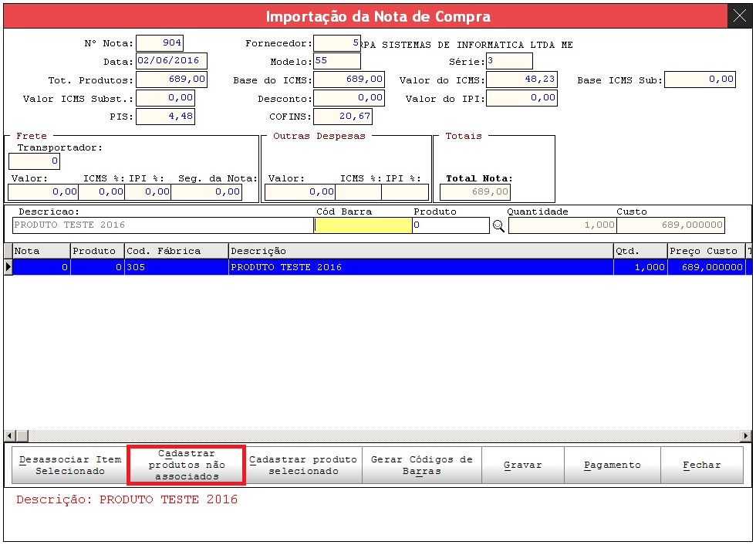Click the left arrow of horizontal scrollbar
This screenshot has width=756, height=545.
pyautogui.click(x=9, y=435)
